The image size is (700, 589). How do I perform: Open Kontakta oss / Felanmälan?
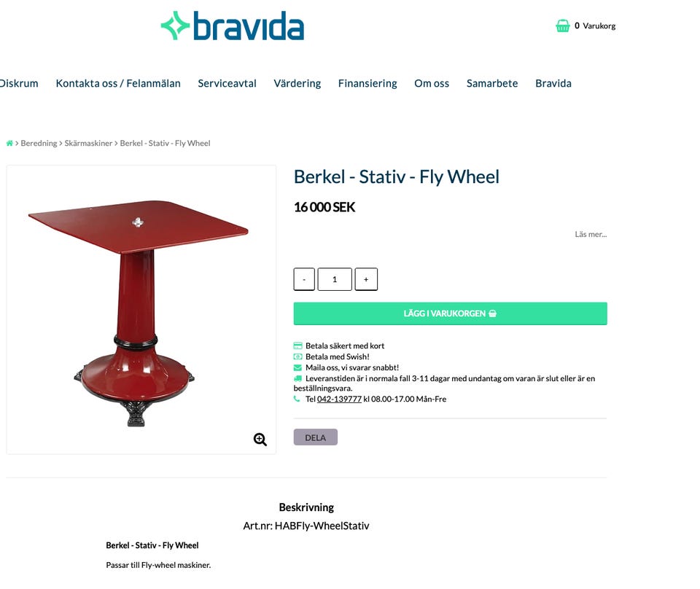tap(118, 83)
